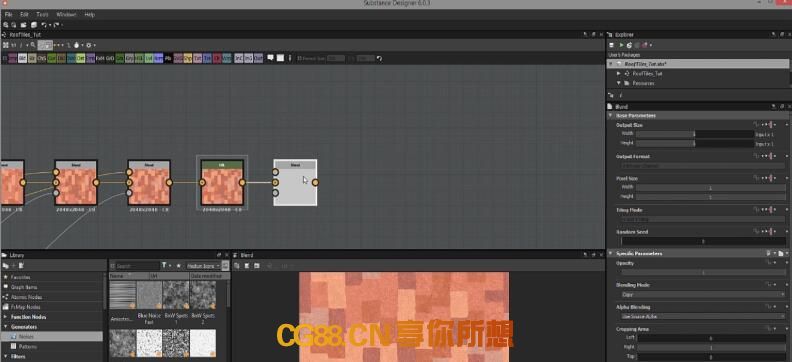Click the save icon in main toolbar
The height and width of the screenshot is (362, 792).
(x=34, y=25)
